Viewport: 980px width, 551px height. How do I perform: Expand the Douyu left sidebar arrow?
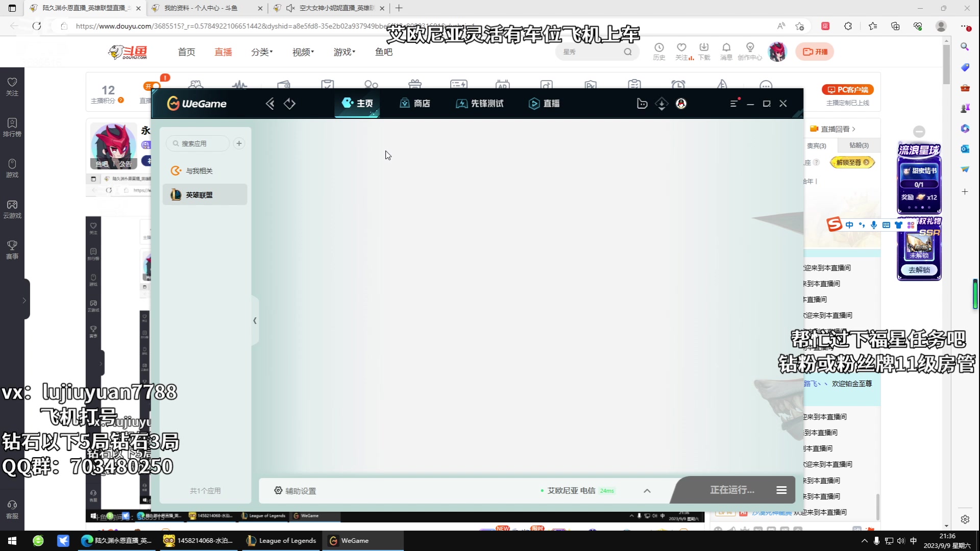(x=24, y=300)
